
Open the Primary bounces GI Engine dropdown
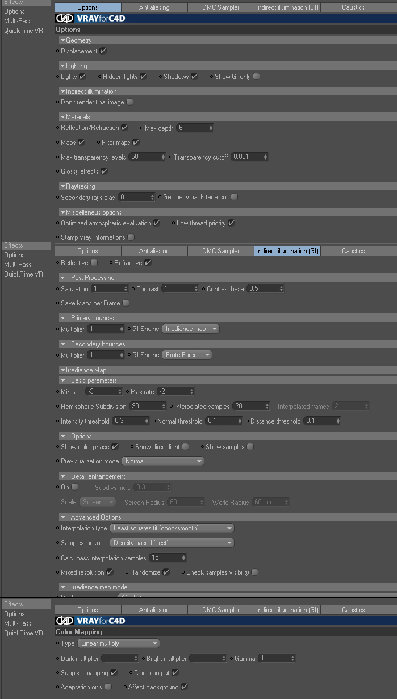pos(190,329)
